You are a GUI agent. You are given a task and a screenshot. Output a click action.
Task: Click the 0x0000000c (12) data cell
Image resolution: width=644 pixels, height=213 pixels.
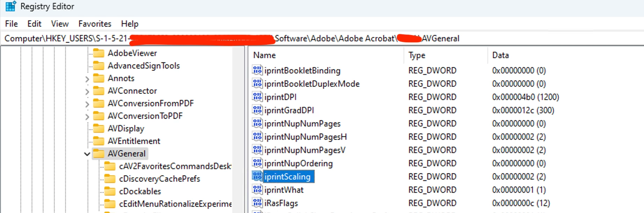tap(521, 203)
